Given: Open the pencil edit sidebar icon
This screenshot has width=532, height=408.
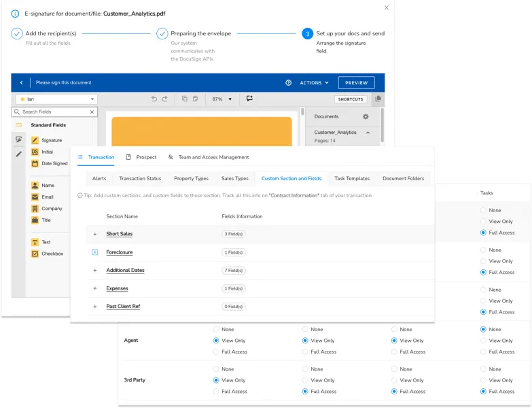Looking at the screenshot, I should click(18, 154).
